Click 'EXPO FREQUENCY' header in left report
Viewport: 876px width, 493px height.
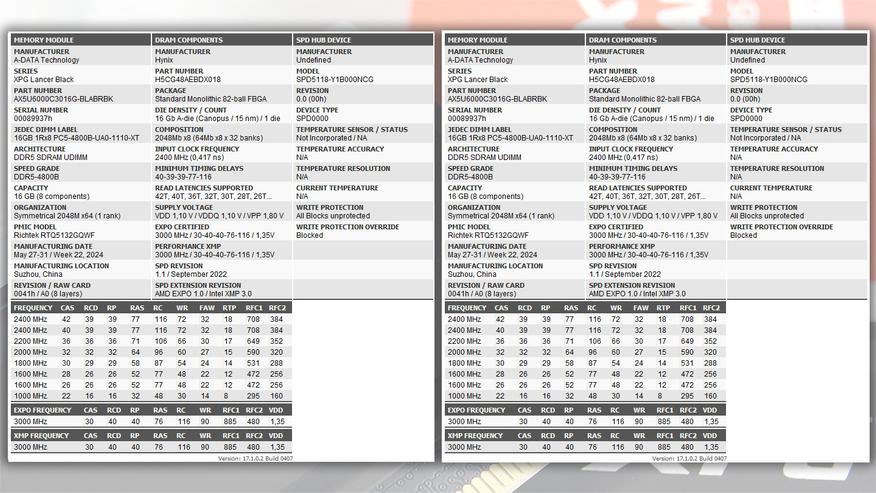click(x=42, y=410)
